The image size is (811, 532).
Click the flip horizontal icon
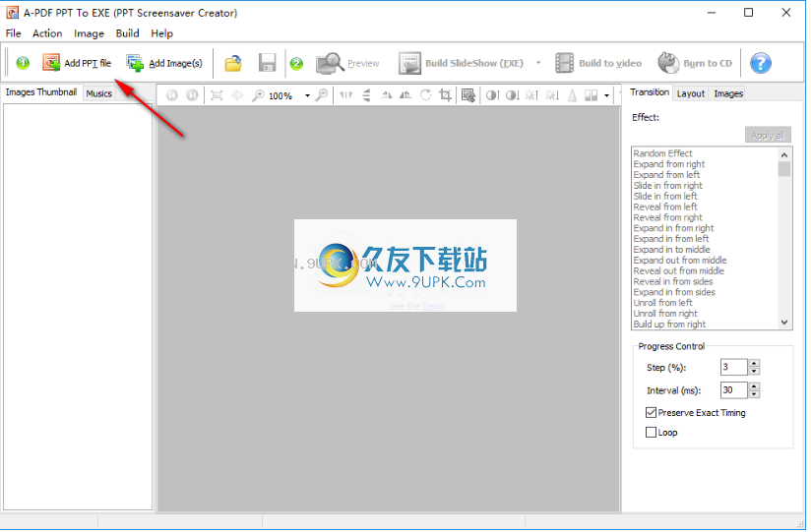346,95
